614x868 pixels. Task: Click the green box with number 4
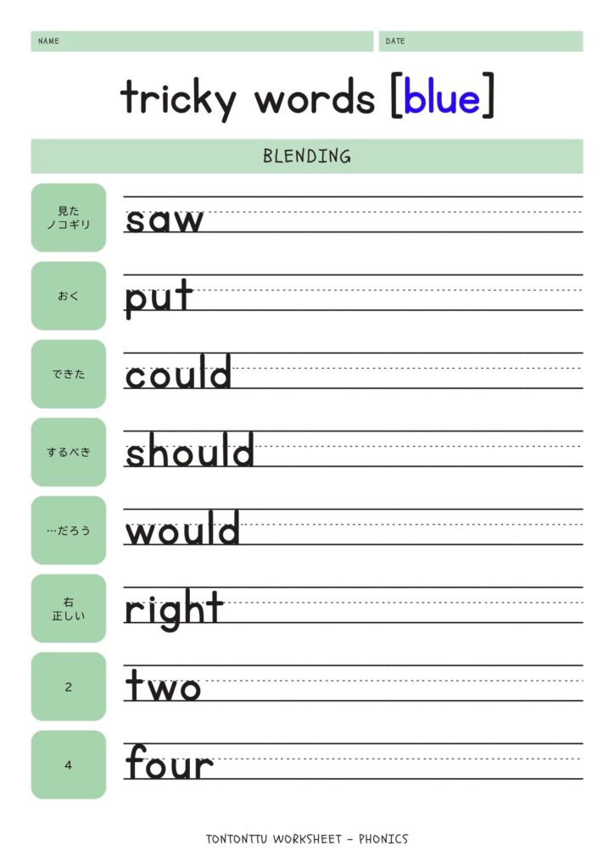[69, 765]
